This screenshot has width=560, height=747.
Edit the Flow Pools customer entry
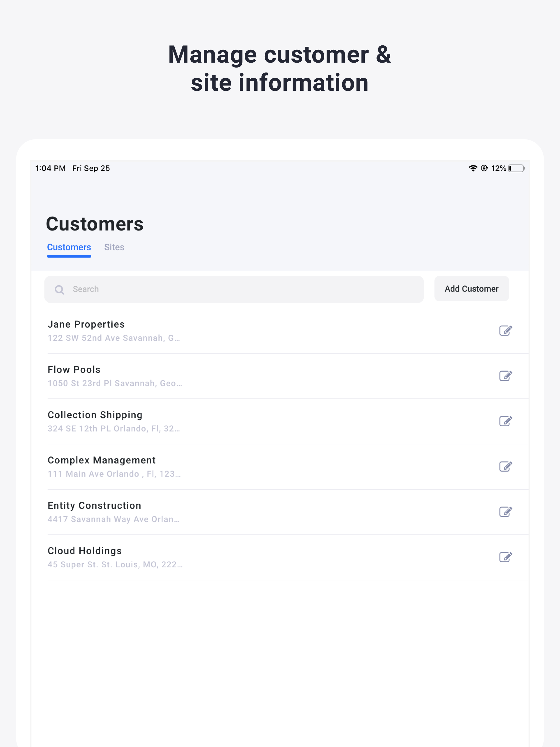coord(506,376)
